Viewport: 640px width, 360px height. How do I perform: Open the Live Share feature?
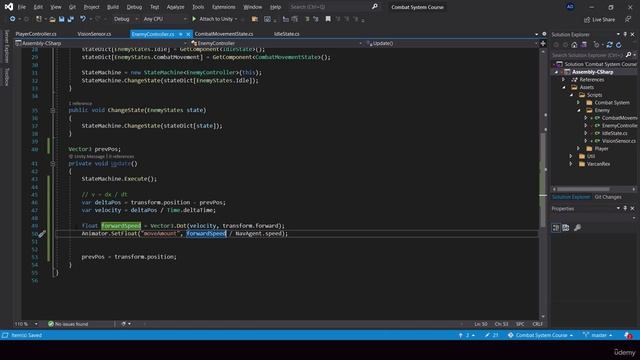(599, 20)
